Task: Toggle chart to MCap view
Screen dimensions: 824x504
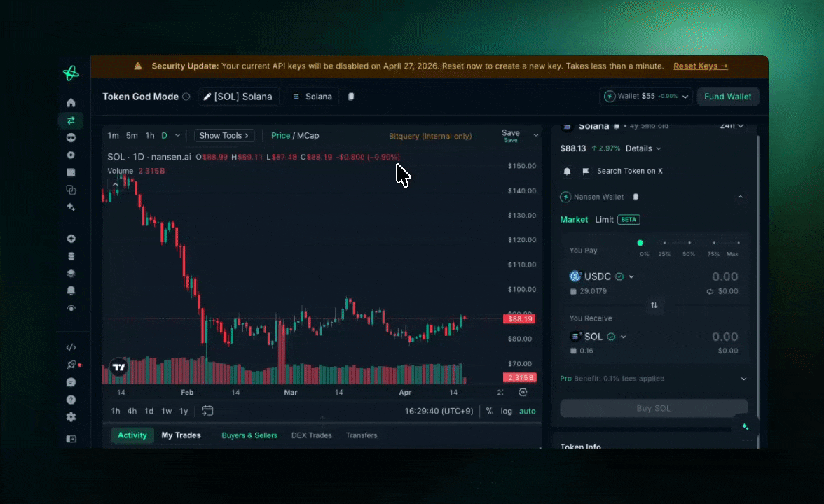Action: [308, 136]
